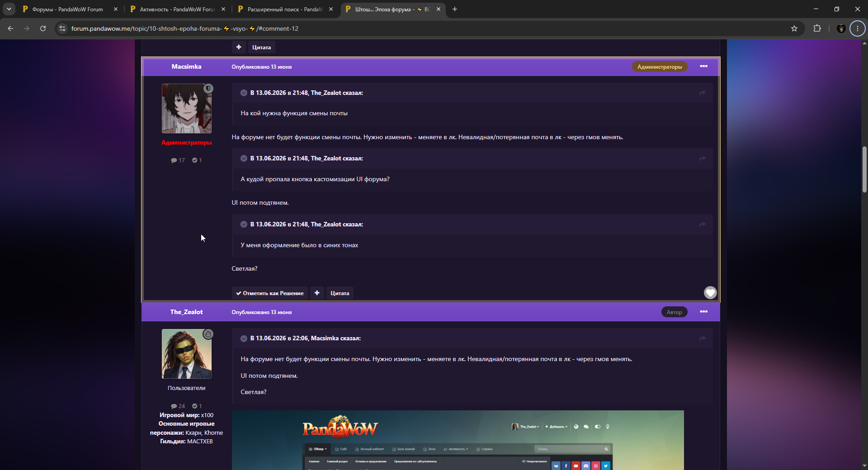Image resolution: width=868 pixels, height=470 pixels.
Task: Click the Автор badge on The_Zealot's post
Action: pyautogui.click(x=674, y=312)
